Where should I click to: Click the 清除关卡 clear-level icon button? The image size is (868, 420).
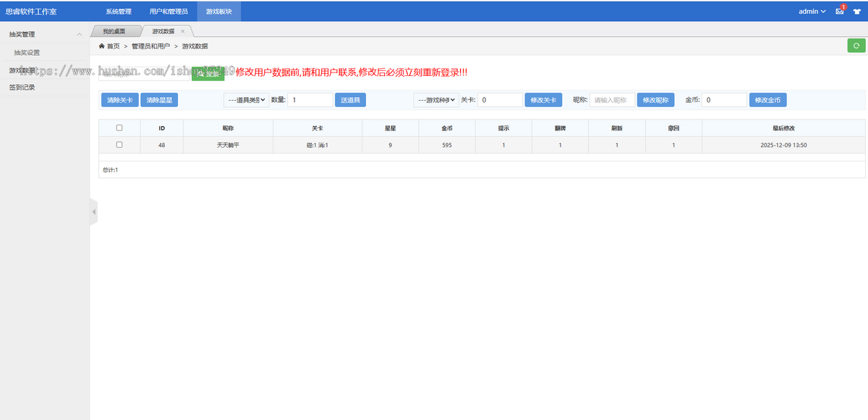click(x=119, y=100)
